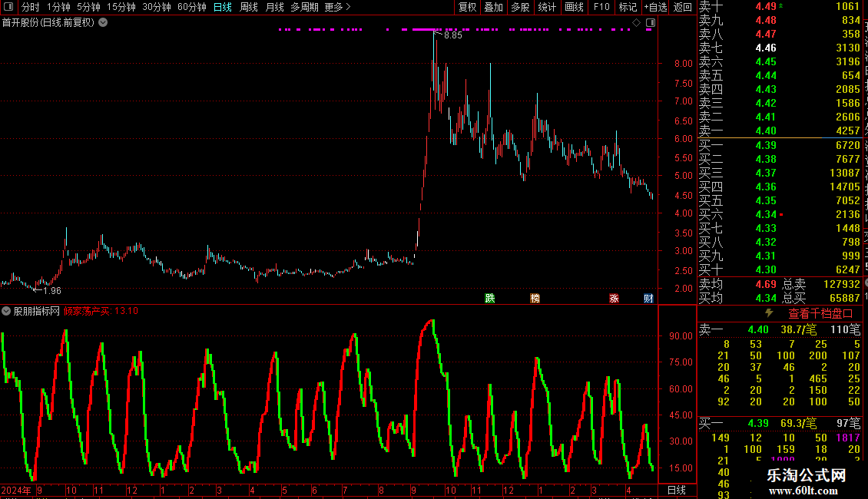Click the 90.00 indicator axis label
The height and width of the screenshot is (499, 868).
click(681, 336)
